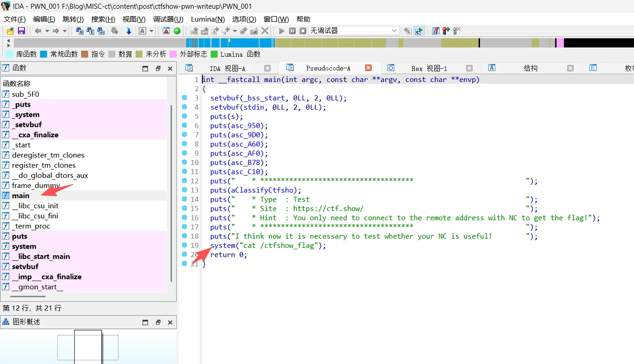Click the breakpoint list icon
The height and width of the screenshot is (364, 634).
point(436,31)
